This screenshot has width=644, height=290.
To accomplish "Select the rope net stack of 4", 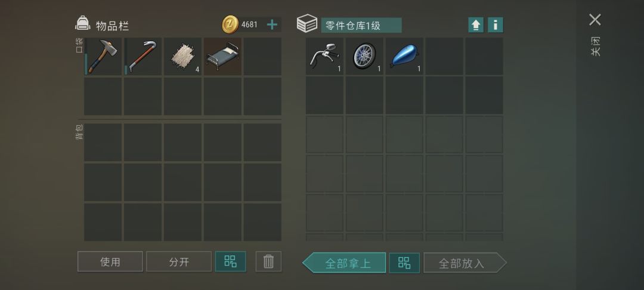I will click(x=182, y=57).
